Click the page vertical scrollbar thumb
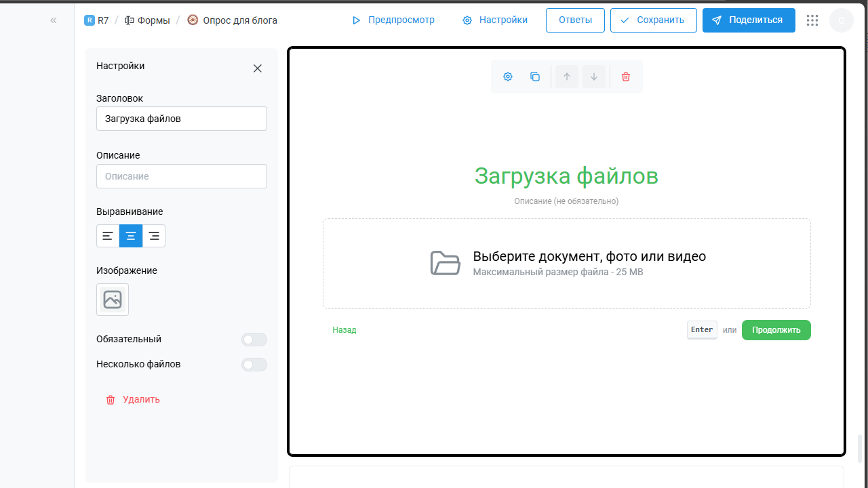 point(861,449)
